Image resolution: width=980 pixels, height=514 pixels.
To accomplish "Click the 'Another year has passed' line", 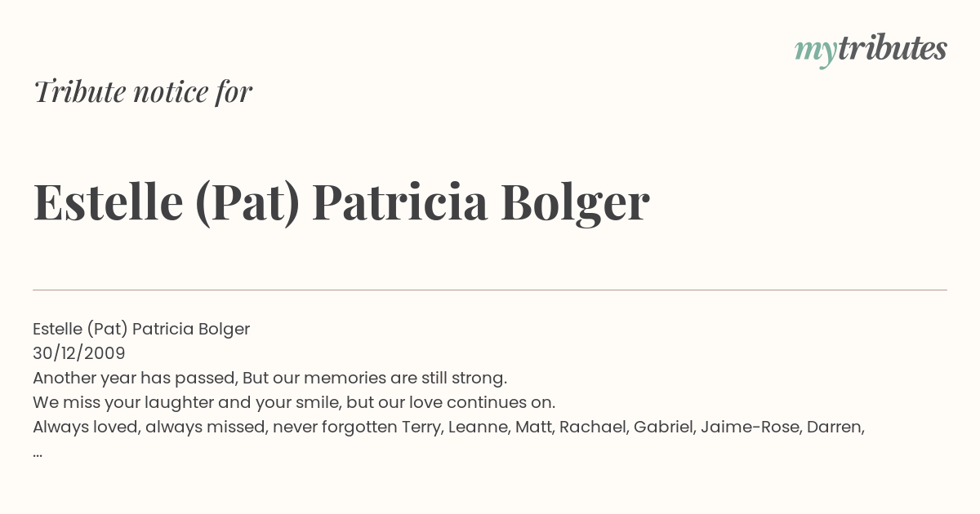I will (x=270, y=378).
